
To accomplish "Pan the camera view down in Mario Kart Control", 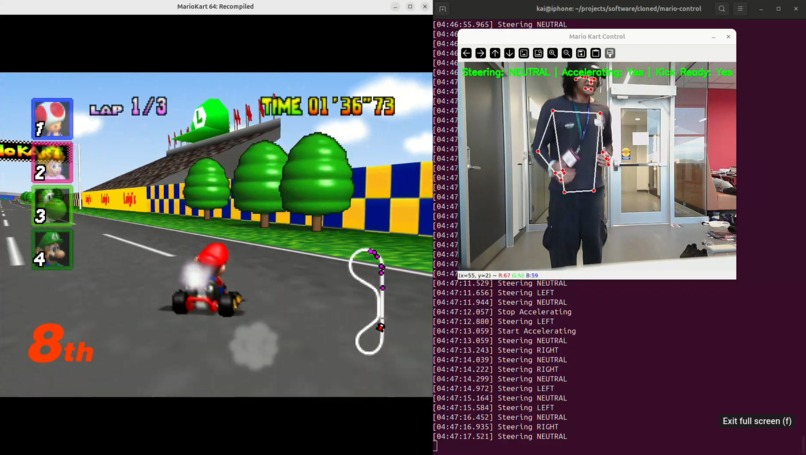I will [x=509, y=53].
